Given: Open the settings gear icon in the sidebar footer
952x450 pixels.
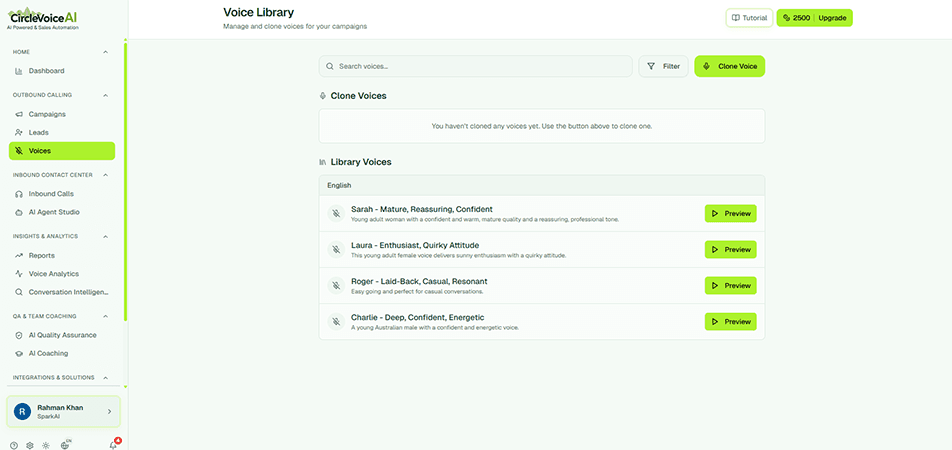Looking at the screenshot, I should click(x=30, y=445).
